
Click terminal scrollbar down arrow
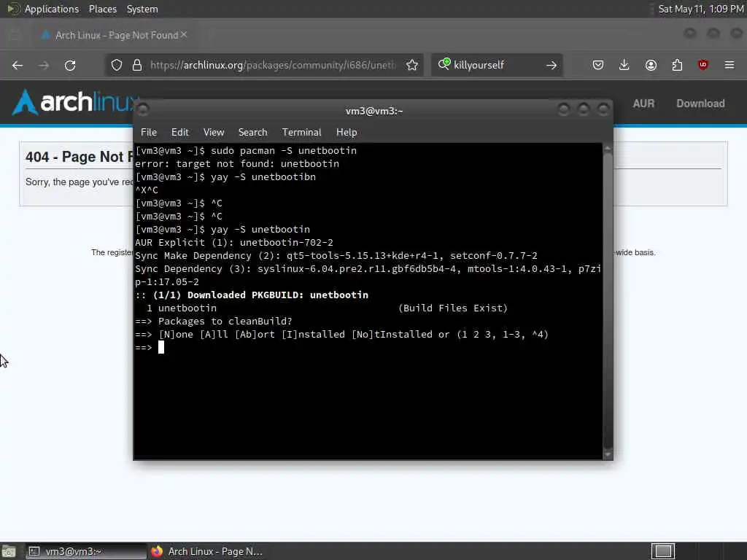tap(608, 455)
